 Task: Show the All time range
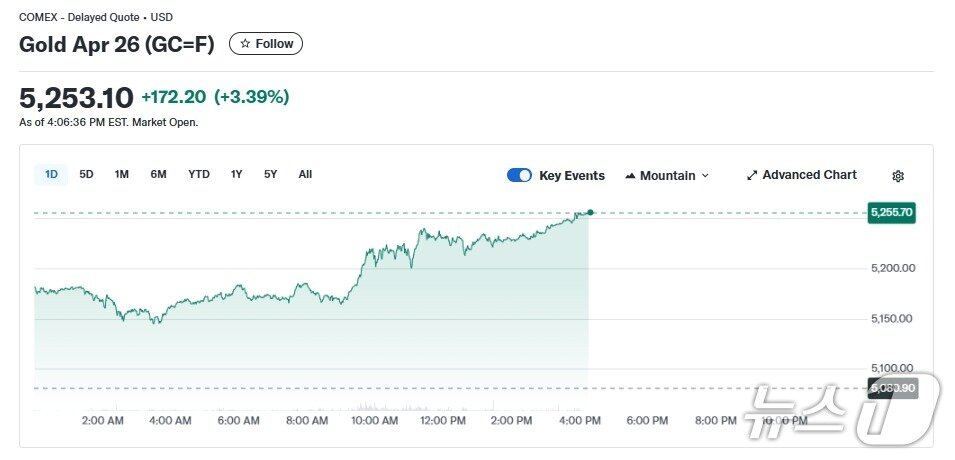click(305, 174)
